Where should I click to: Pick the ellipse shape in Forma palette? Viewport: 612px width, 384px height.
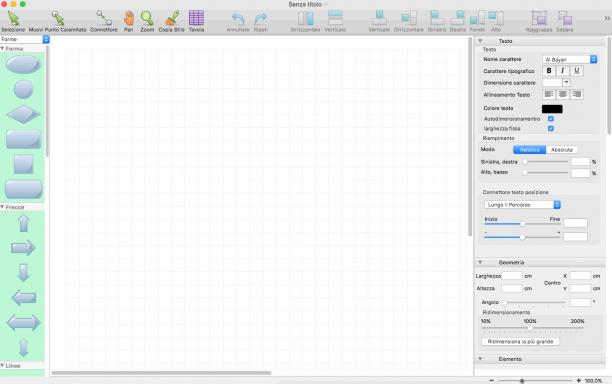coord(23,64)
